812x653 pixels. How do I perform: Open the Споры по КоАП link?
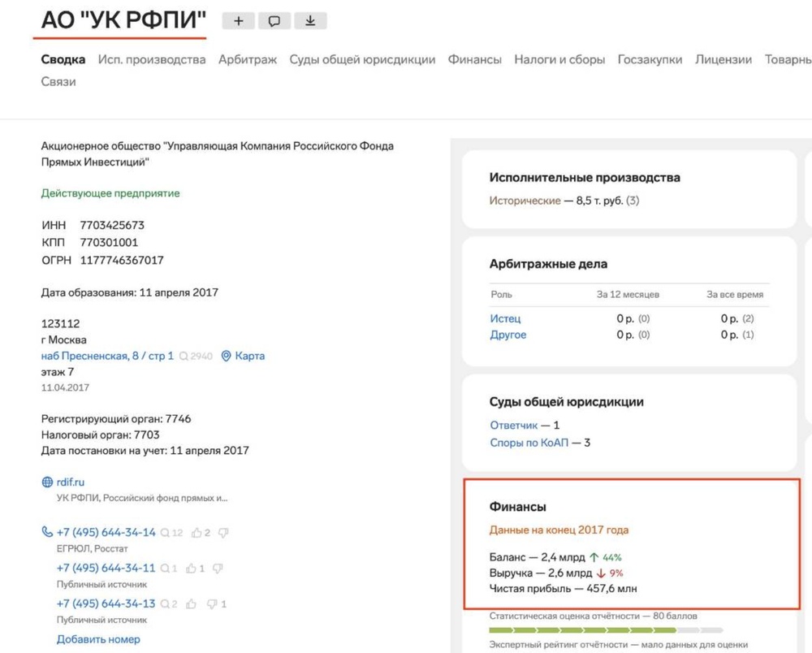click(529, 443)
